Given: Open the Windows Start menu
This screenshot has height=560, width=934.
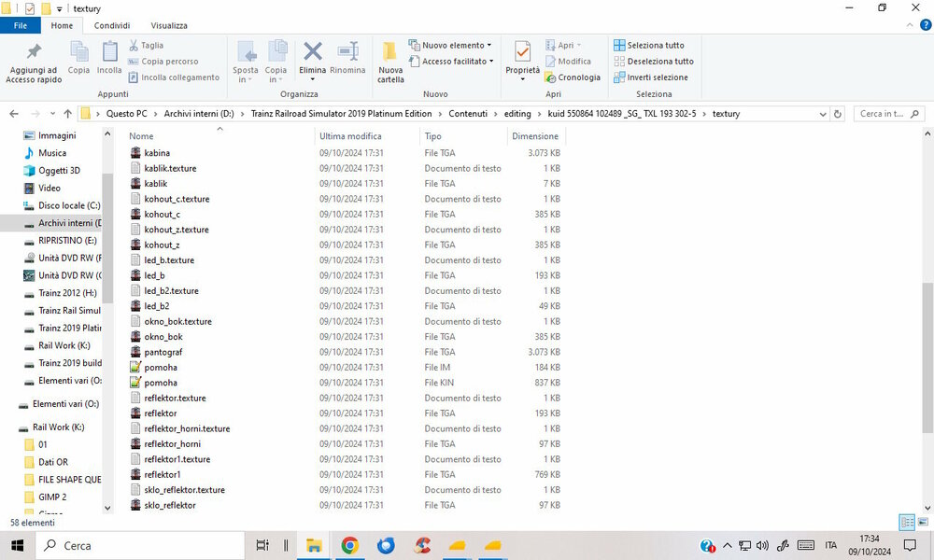Looking at the screenshot, I should [x=17, y=545].
